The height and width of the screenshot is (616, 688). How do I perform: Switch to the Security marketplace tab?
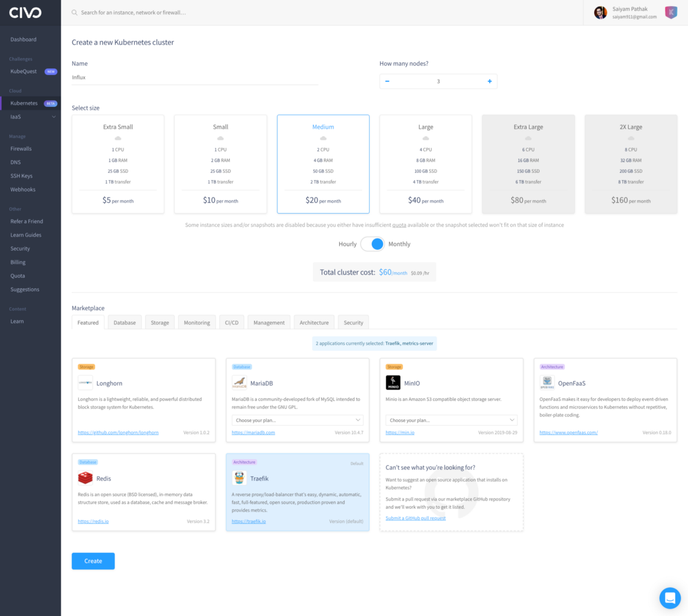[x=353, y=322]
